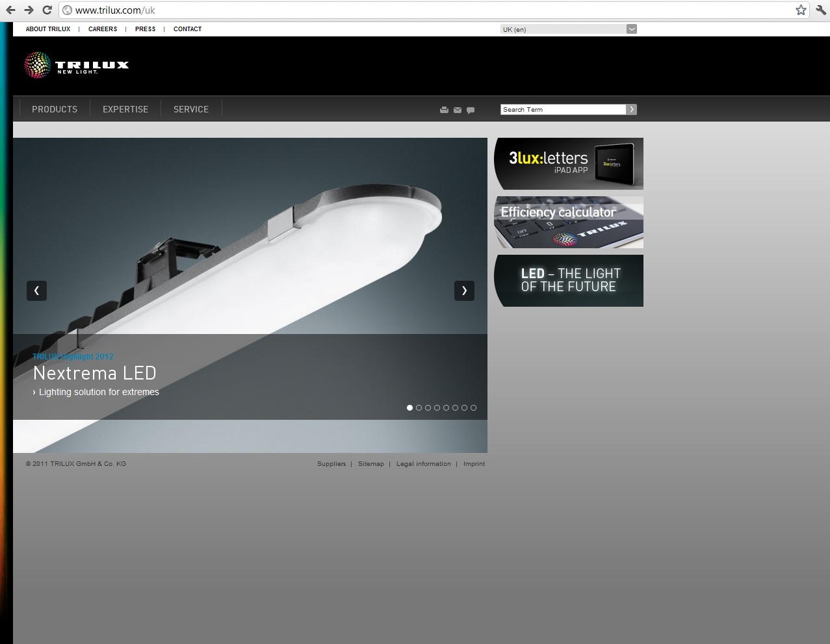The width and height of the screenshot is (830, 644).
Task: Click the speech bubble feedback icon
Action: point(471,110)
